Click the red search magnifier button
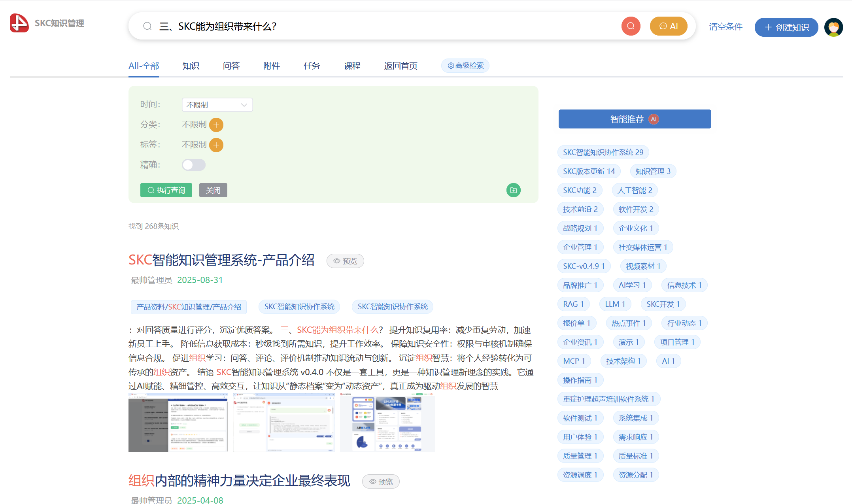852x504 pixels. [631, 26]
